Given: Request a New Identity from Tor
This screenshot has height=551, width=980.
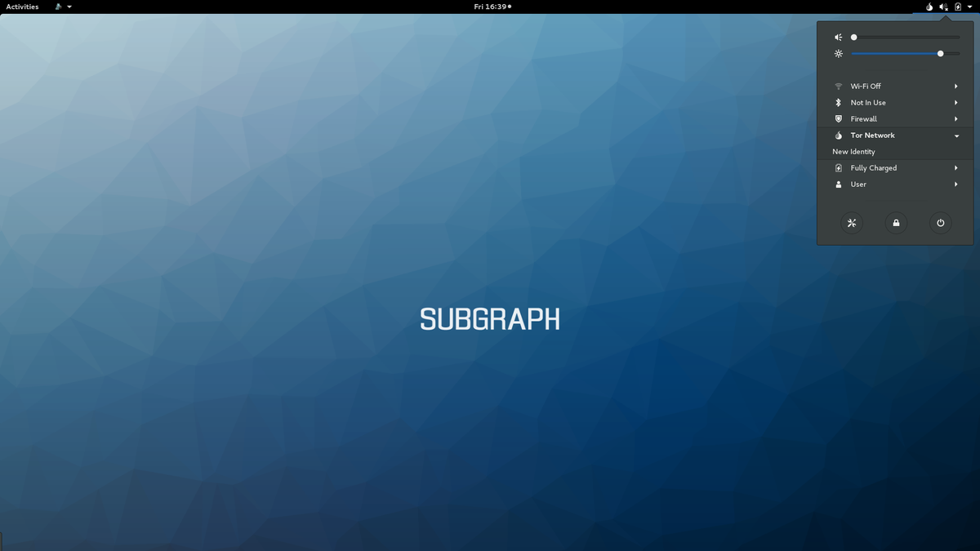Looking at the screenshot, I should (x=853, y=152).
